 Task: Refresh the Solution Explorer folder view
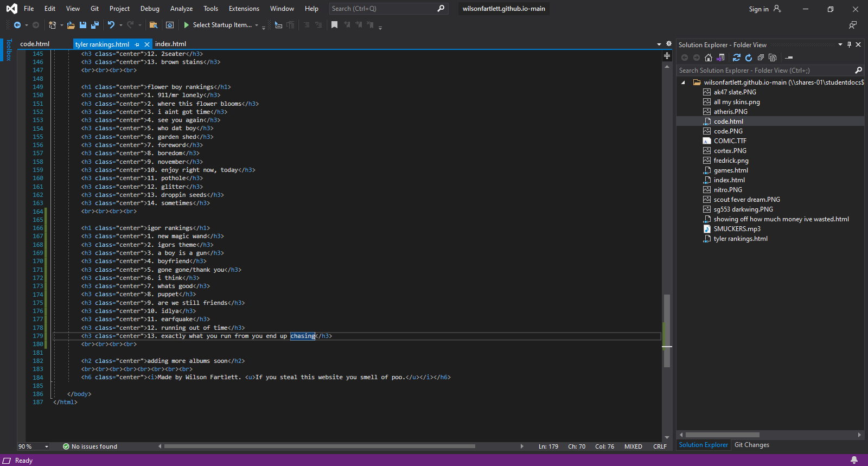click(749, 58)
